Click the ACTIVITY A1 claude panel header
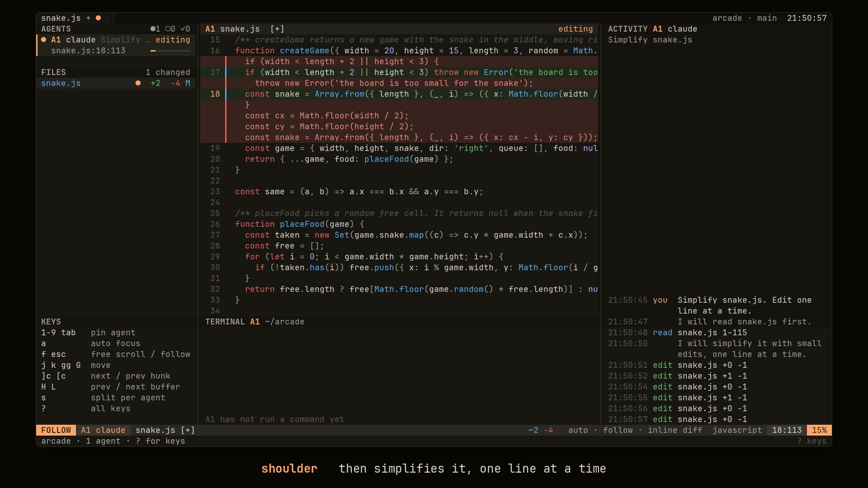This screenshot has width=868, height=488. click(652, 29)
